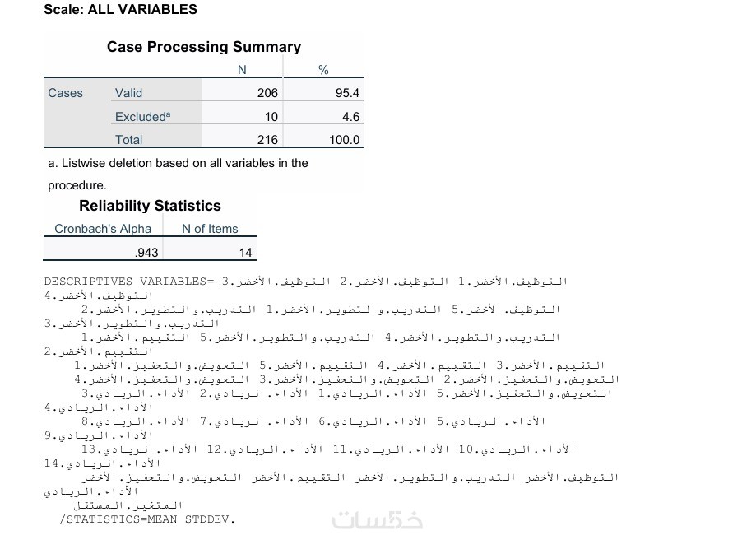
Task: Select the Cronbach's Alpha value .943
Action: pyautogui.click(x=146, y=253)
